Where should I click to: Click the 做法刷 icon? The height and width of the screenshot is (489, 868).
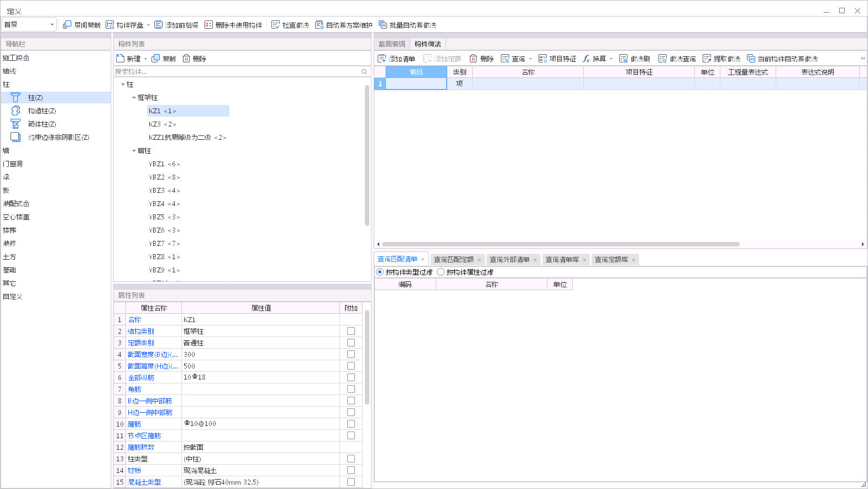click(624, 59)
